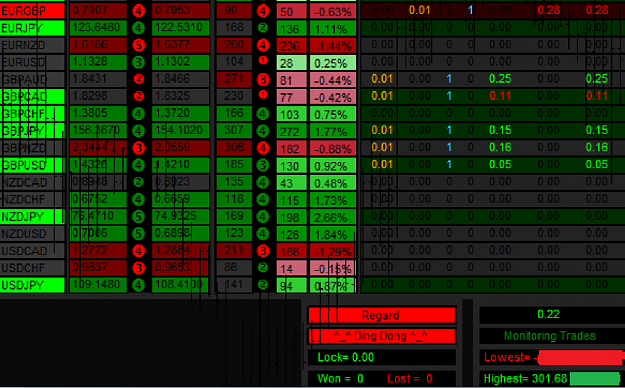Viewport: 625px width, 388px height.
Task: Click red 0.11 profit in GBPCAD row
Action: [x=500, y=96]
